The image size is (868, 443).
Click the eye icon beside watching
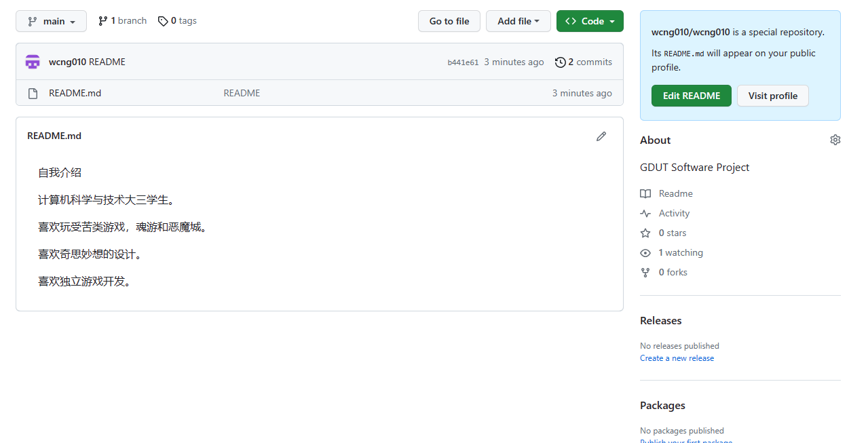(645, 253)
